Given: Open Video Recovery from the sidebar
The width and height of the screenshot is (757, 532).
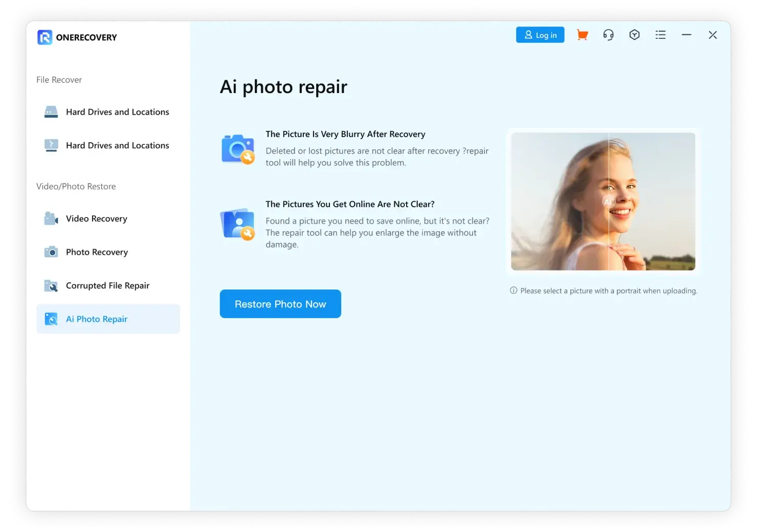Looking at the screenshot, I should click(x=96, y=219).
